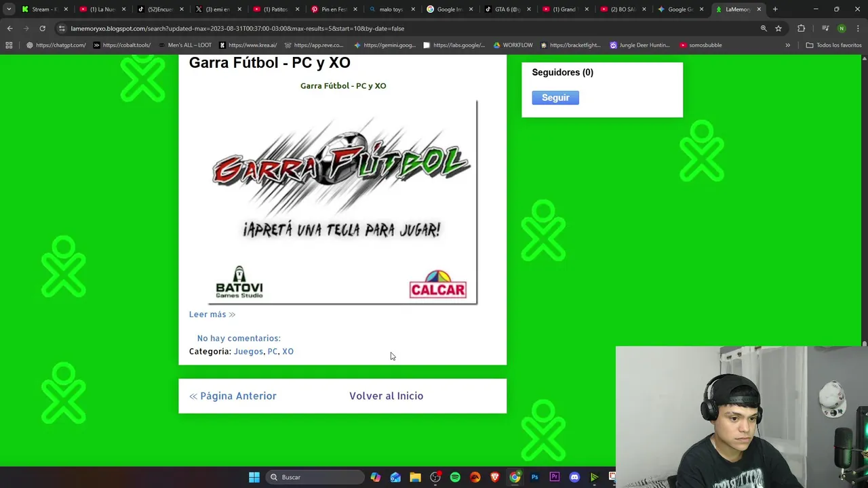Open the Chrome apps grid shortcut

coord(9,45)
